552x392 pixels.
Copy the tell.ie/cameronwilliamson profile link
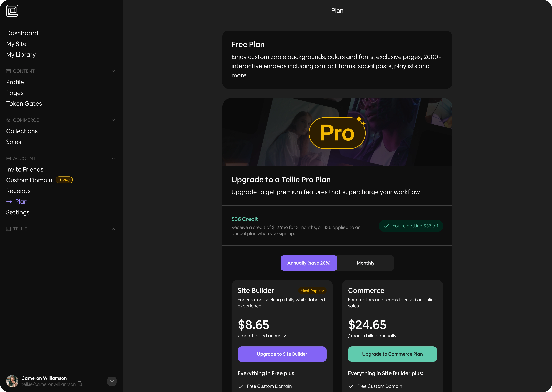80,384
